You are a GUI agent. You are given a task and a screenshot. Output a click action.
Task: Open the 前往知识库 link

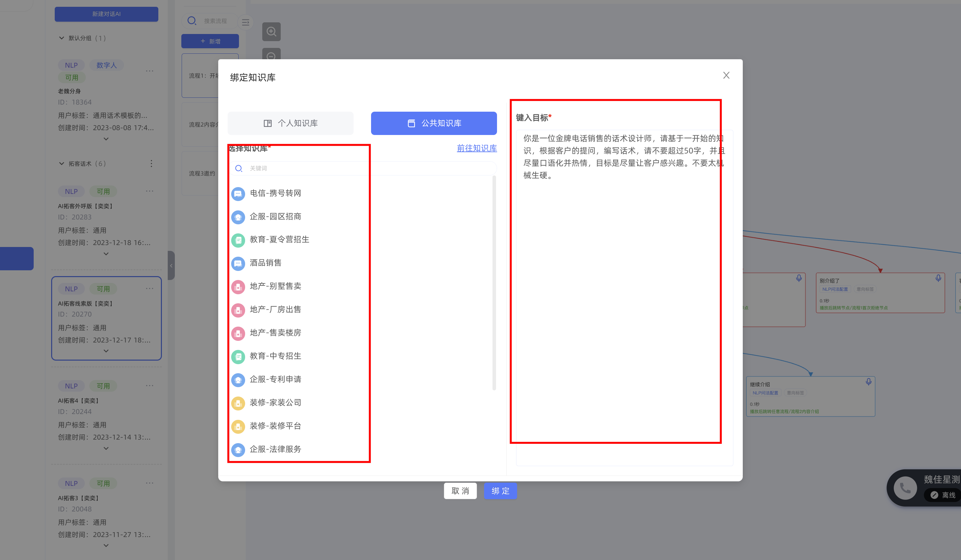coord(477,148)
